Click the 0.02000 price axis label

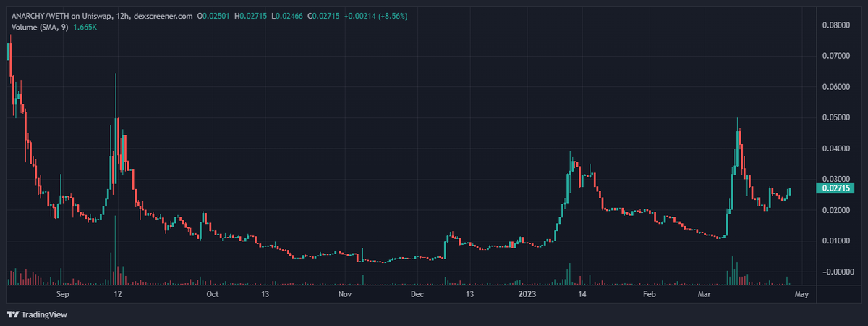pyautogui.click(x=835, y=210)
